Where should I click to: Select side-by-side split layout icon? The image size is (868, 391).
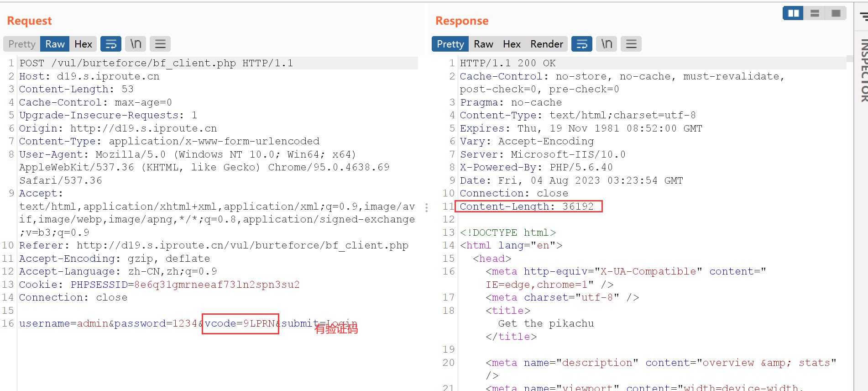point(793,13)
